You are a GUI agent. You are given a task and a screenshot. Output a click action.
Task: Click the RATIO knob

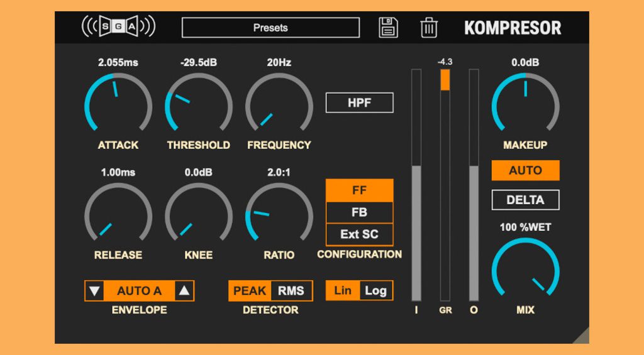[x=279, y=212]
